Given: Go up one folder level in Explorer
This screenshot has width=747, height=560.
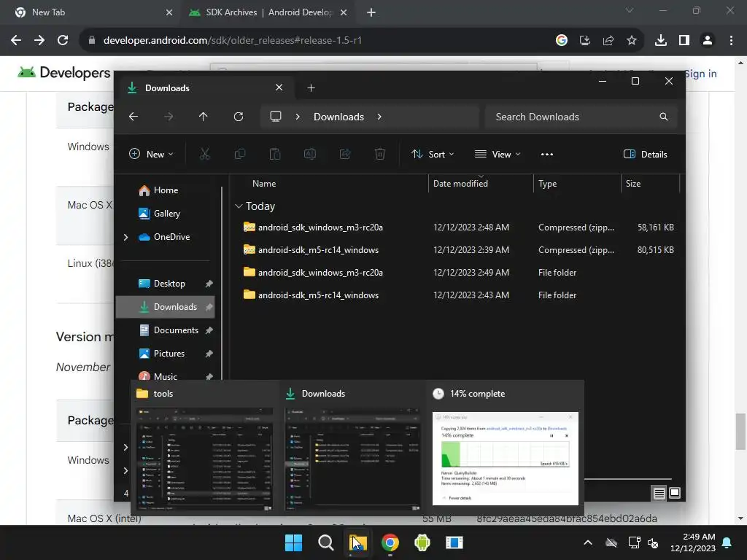Looking at the screenshot, I should click(x=203, y=117).
